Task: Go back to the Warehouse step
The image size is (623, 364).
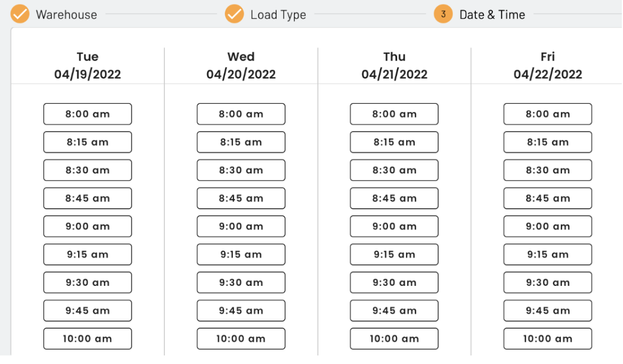Action: 66,15
